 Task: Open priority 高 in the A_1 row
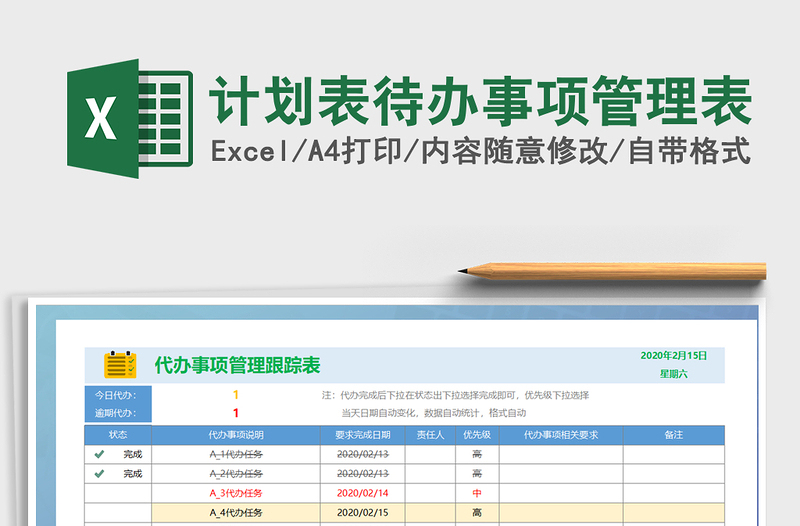coord(477,454)
